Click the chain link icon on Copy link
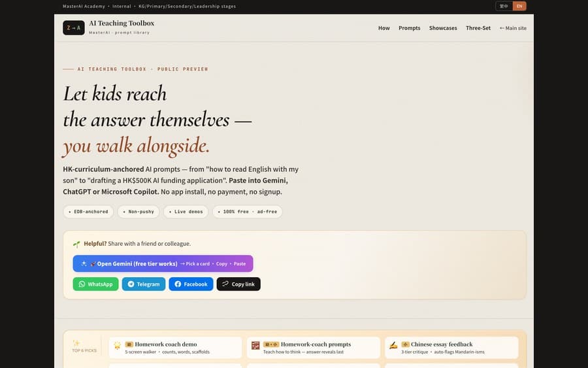Image resolution: width=588 pixels, height=368 pixels. pyautogui.click(x=225, y=284)
